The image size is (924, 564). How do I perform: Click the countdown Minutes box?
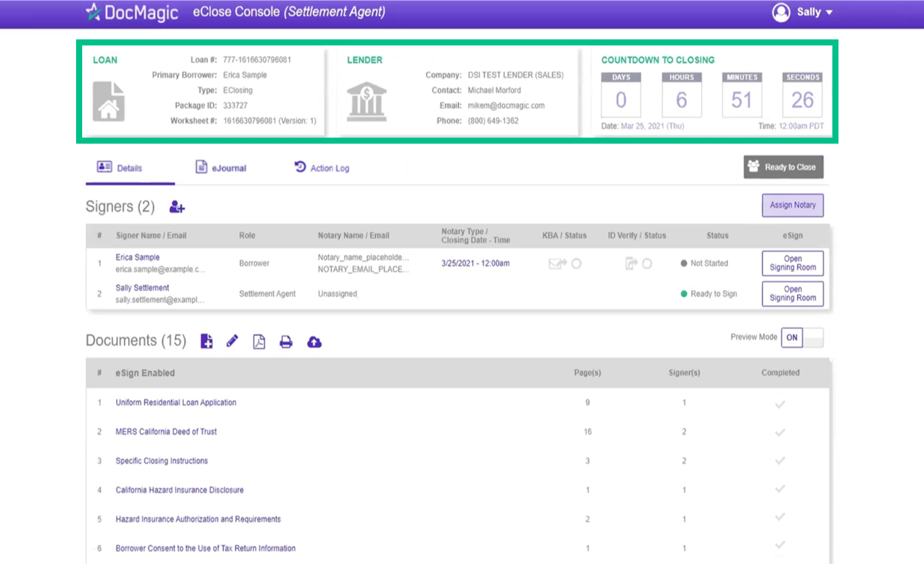coord(741,95)
